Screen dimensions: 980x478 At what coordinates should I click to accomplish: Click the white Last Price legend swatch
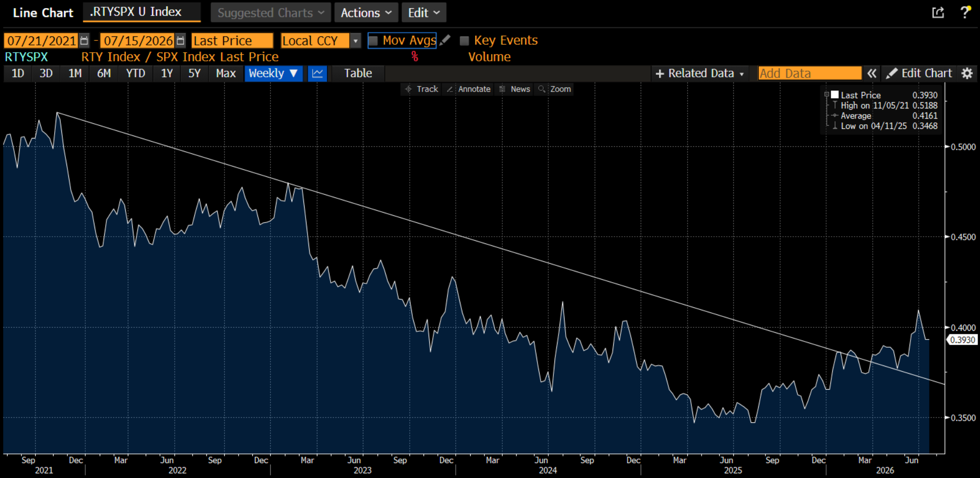(x=835, y=95)
